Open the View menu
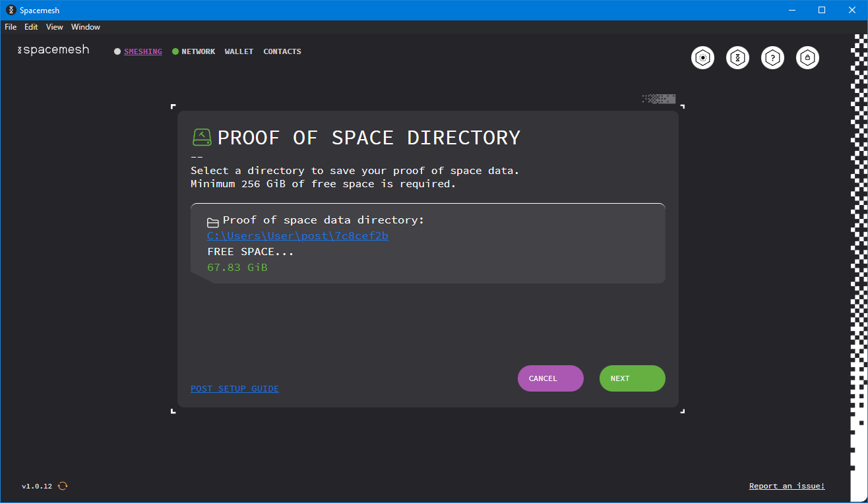The image size is (868, 503). coord(55,27)
